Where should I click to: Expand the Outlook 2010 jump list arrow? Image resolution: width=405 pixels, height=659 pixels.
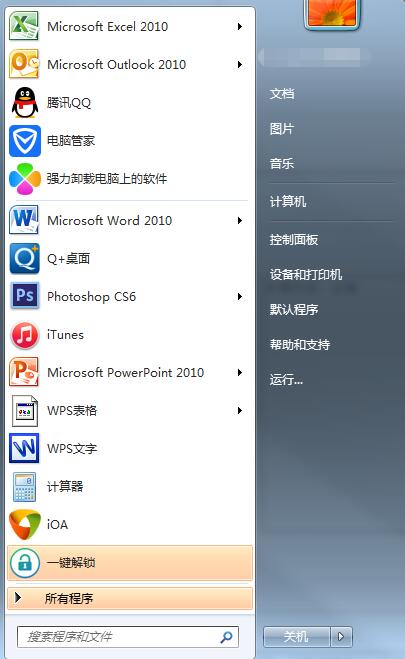240,64
